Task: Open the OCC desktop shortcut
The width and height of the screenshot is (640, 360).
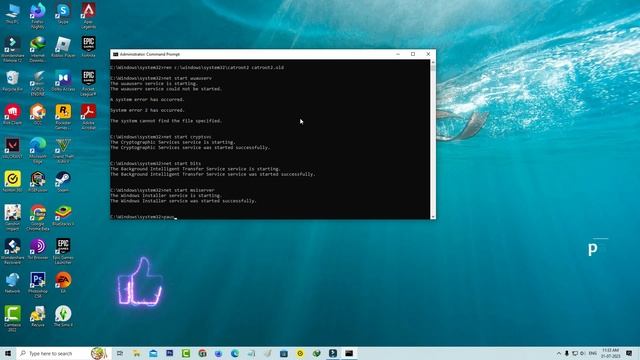Action: [38, 114]
